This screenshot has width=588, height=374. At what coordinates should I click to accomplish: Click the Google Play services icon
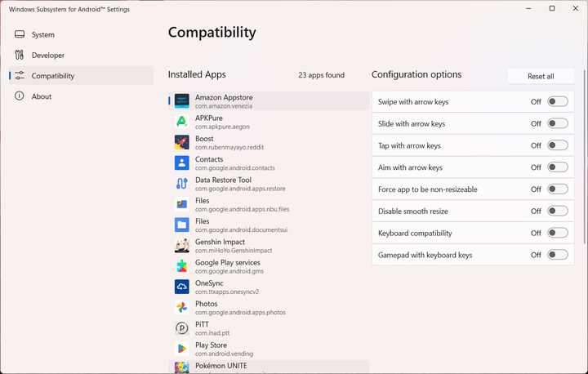click(x=182, y=266)
